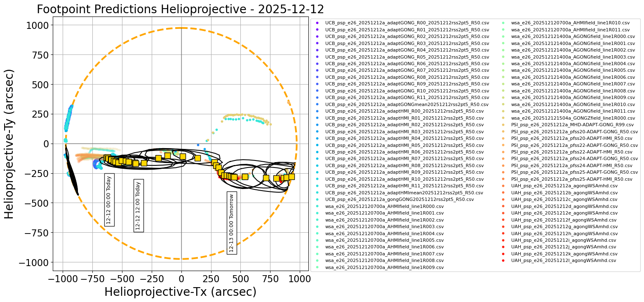The width and height of the screenshot is (644, 302).
Task: Click the 12-13 00:00 Tomorrow annotation box
Action: click(232, 223)
